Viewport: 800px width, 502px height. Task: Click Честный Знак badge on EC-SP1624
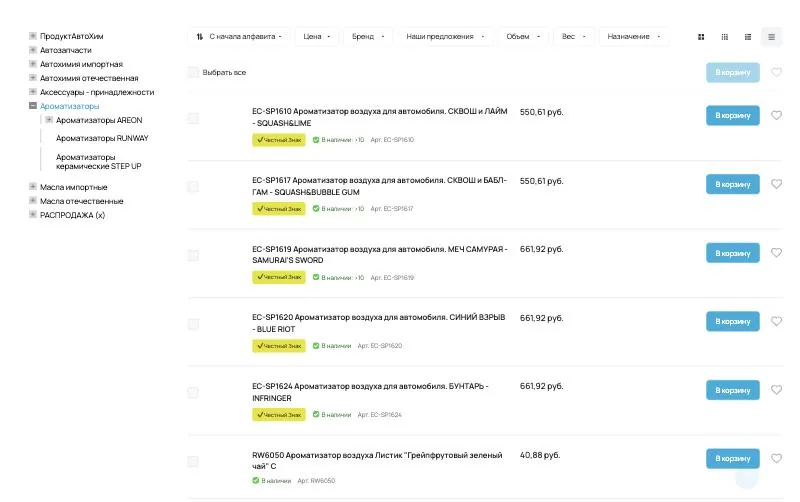click(x=279, y=415)
